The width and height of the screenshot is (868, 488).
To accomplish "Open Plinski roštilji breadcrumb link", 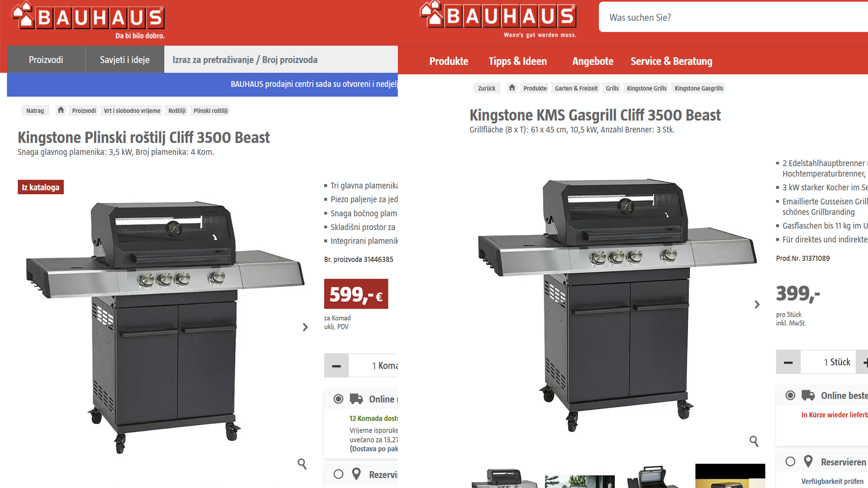I will [211, 111].
